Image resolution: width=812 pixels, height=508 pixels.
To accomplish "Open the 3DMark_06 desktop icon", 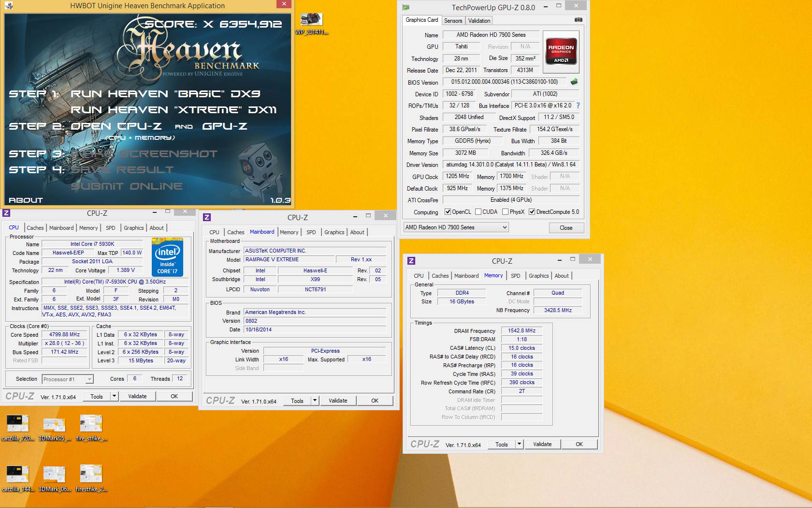I will coord(54,478).
